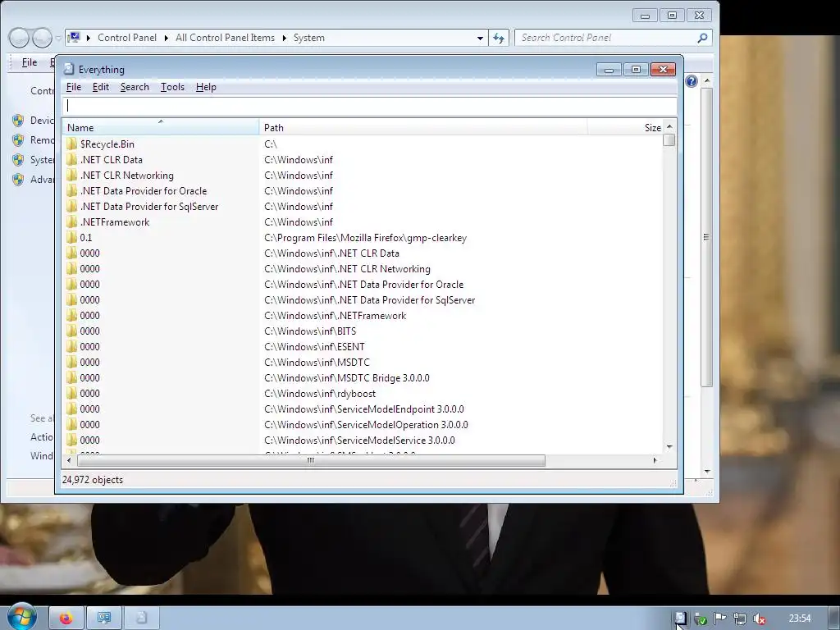Screen dimensions: 840x630
Task: Click the network tray icon
Action: point(740,619)
